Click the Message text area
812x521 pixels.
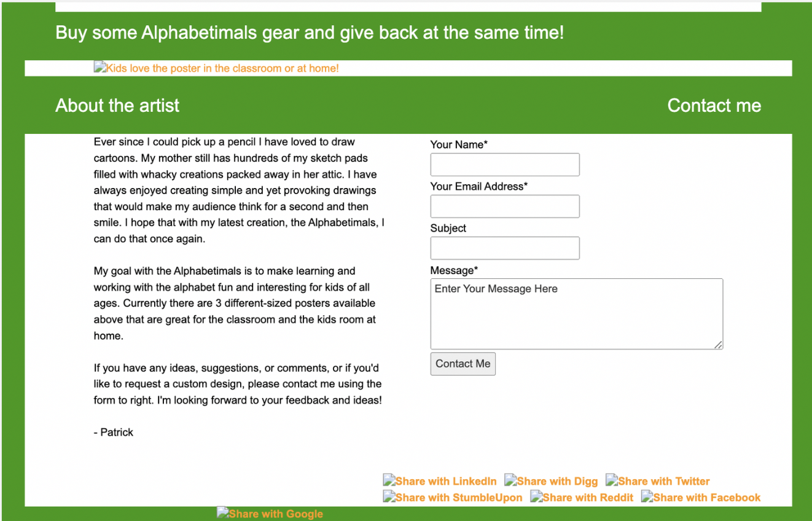pos(576,314)
